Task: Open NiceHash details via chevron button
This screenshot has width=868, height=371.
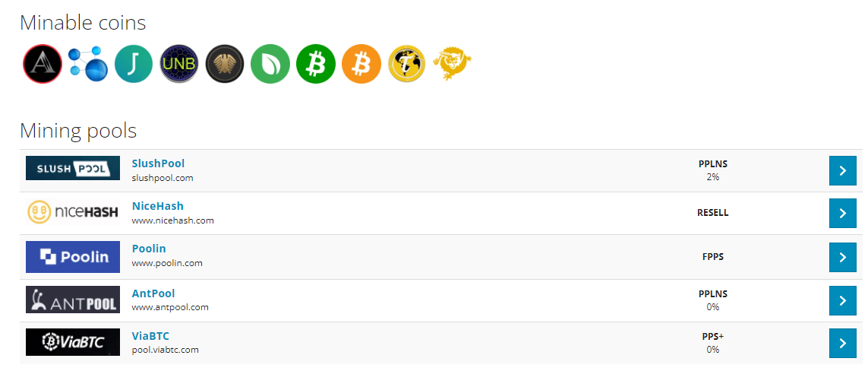Action: (842, 213)
